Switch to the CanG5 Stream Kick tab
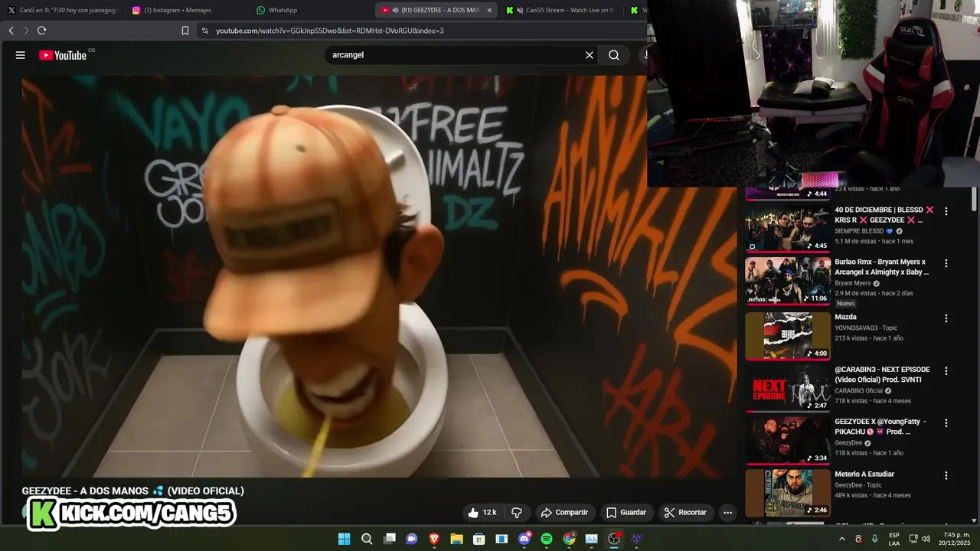 click(560, 10)
